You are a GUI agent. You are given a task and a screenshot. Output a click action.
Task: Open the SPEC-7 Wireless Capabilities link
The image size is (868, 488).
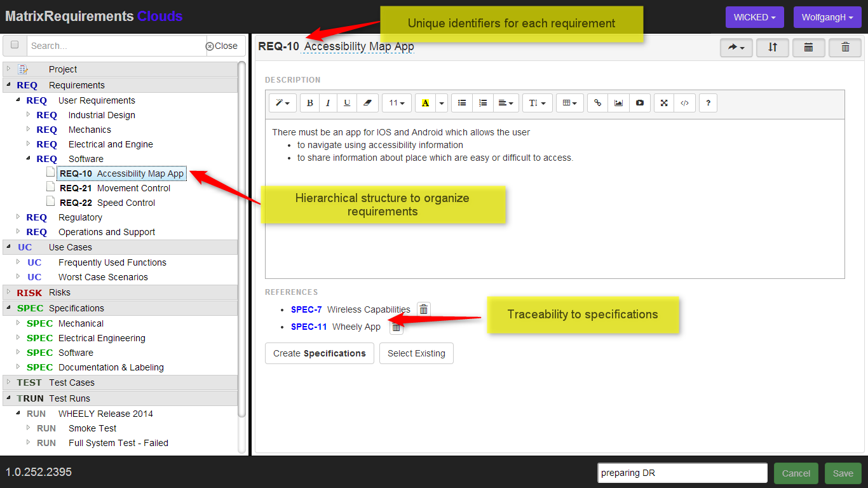click(351, 309)
